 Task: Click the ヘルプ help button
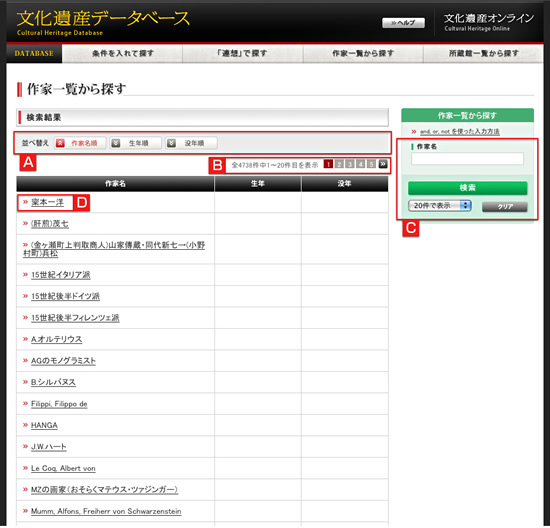[x=403, y=23]
